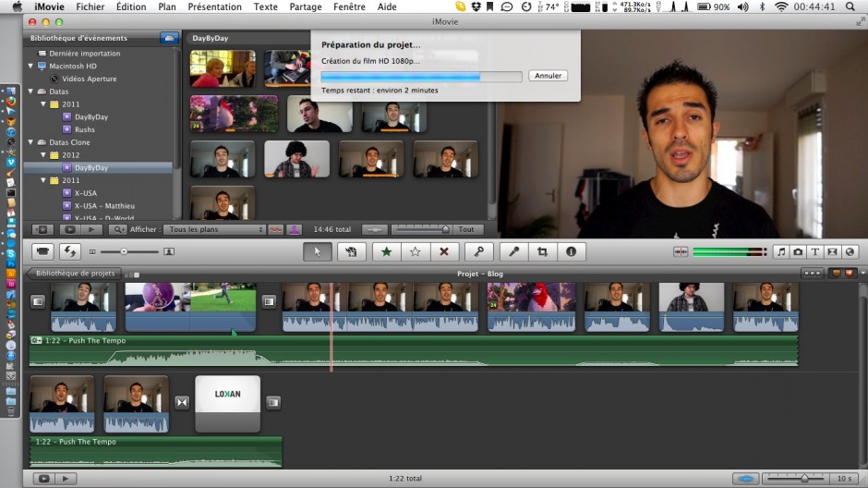Swap events and projects panes

click(70, 251)
